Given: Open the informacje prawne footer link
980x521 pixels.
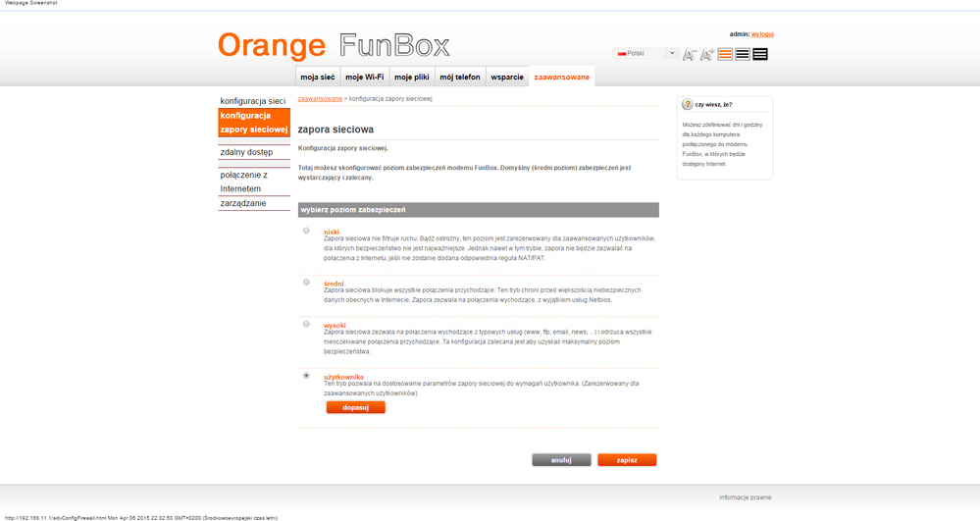Looking at the screenshot, I should [745, 497].
